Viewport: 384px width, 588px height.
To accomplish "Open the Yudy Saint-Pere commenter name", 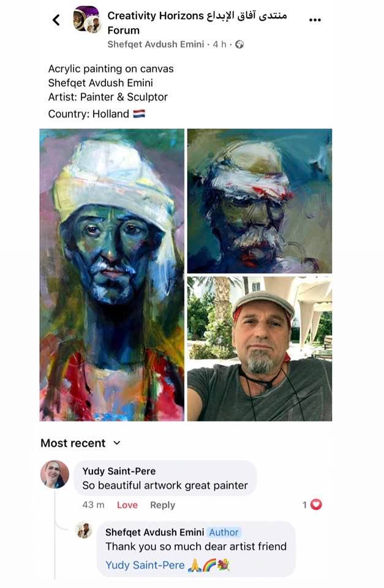I will point(119,471).
